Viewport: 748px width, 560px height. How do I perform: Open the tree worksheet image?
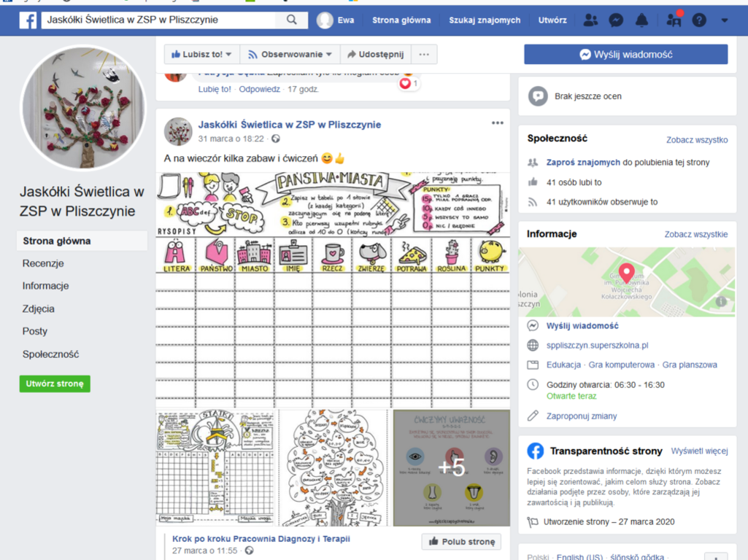coord(333,467)
